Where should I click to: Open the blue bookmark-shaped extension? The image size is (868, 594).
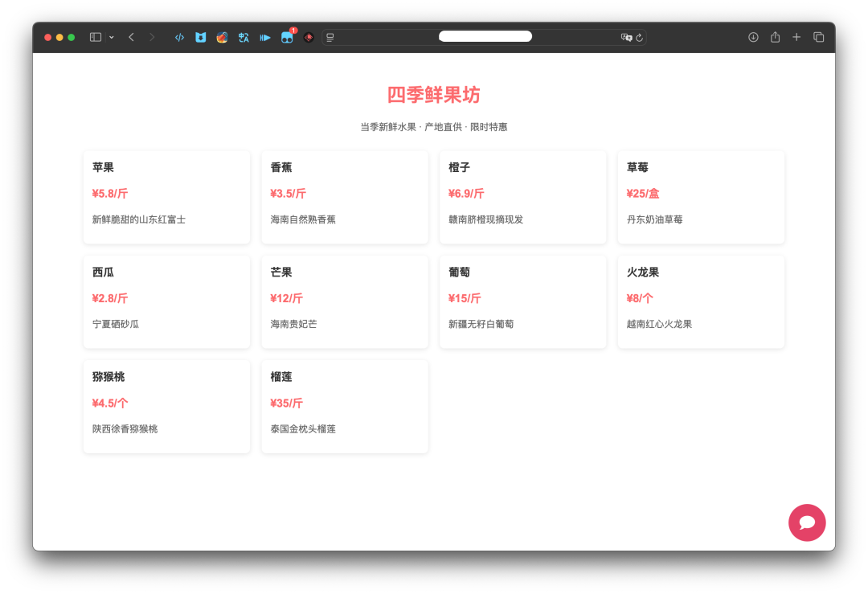(200, 36)
